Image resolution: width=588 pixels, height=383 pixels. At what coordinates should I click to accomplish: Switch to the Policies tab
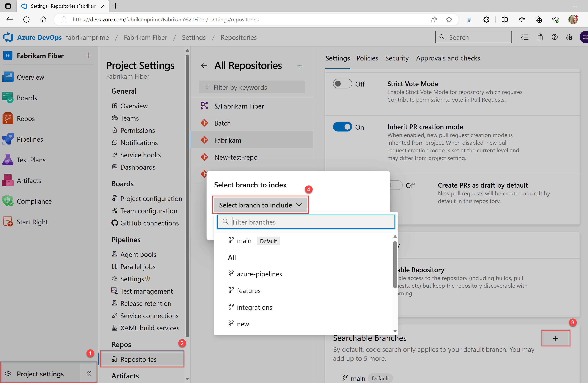[x=366, y=58]
